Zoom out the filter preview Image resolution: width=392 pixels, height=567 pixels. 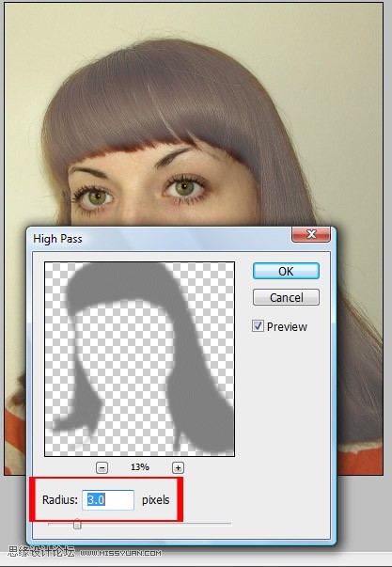[x=102, y=467]
